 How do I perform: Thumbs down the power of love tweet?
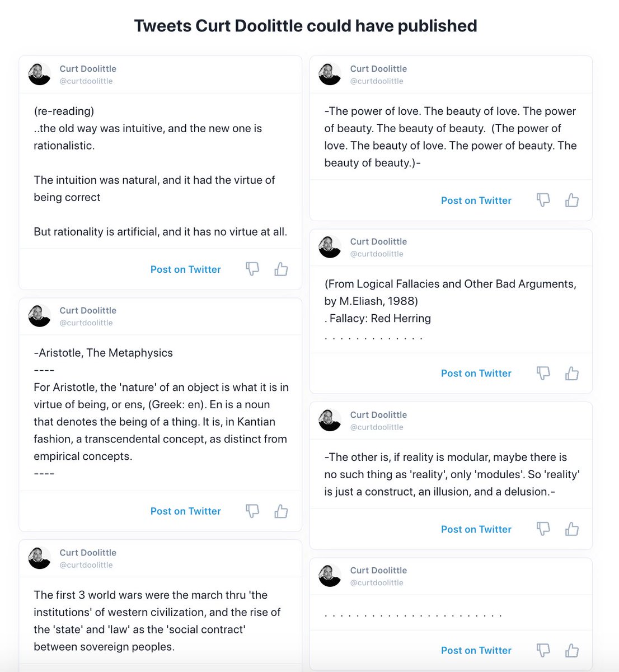coord(543,200)
